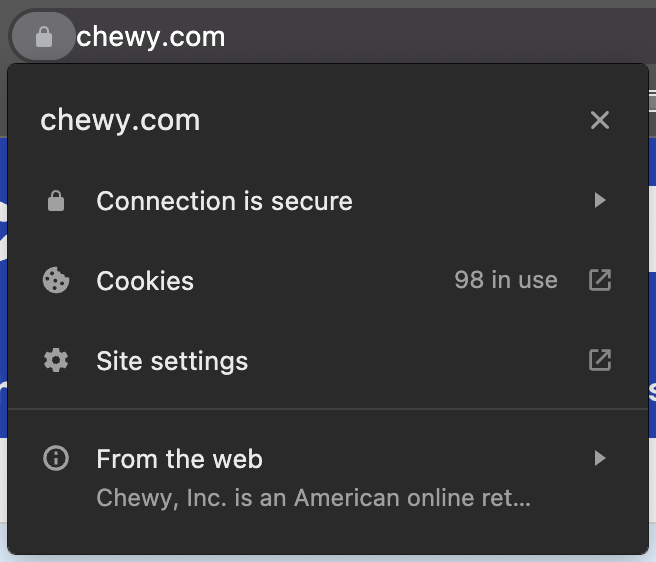Open the Cookies menu entry

328,280
